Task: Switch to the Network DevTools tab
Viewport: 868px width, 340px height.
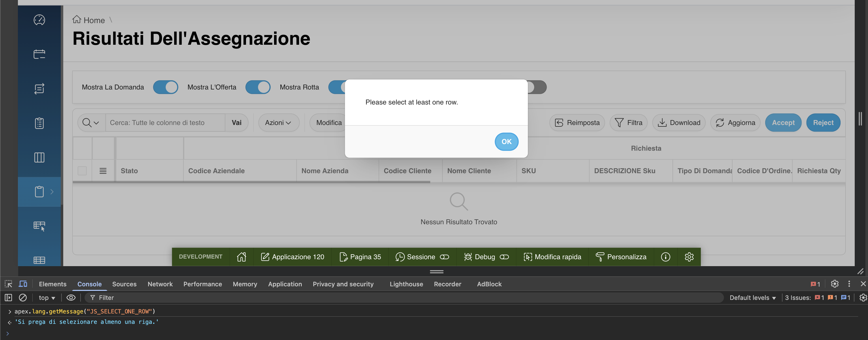Action: tap(160, 284)
